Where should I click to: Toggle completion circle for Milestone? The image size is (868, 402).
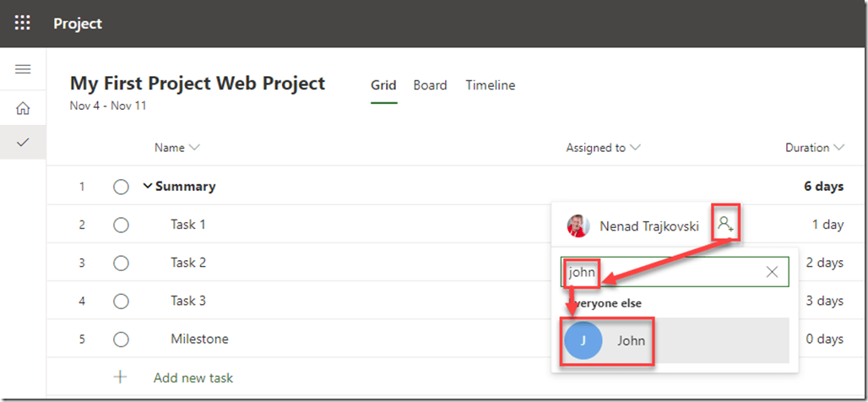pos(121,340)
